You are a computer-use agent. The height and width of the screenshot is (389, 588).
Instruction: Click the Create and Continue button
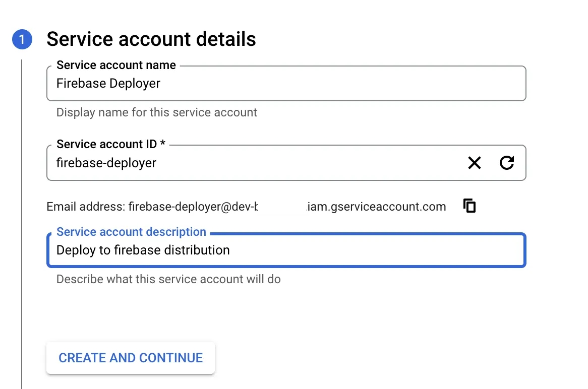[131, 358]
